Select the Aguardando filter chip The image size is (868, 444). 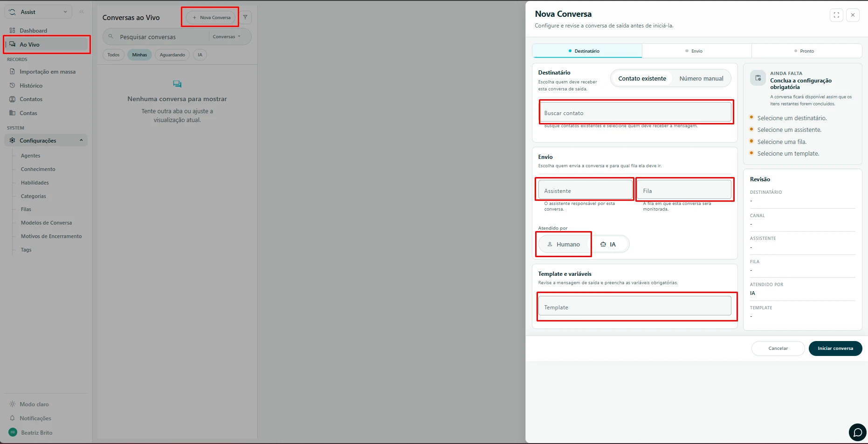point(172,55)
